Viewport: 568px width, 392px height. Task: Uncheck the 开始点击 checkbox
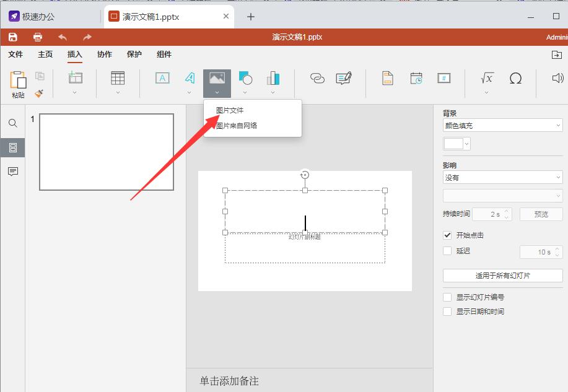pos(447,235)
